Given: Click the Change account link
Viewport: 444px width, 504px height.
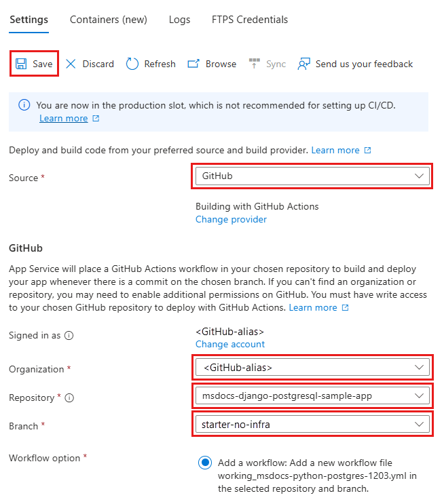Looking at the screenshot, I should [230, 344].
